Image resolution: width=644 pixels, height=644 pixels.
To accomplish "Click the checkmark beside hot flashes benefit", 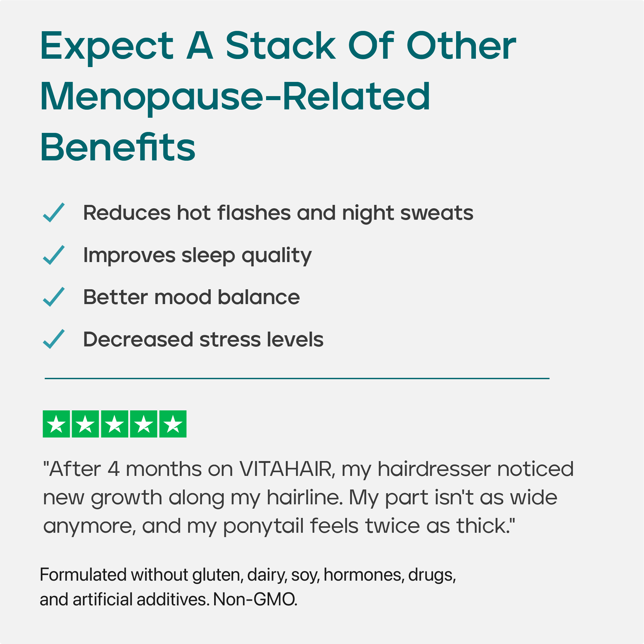I will tap(54, 213).
